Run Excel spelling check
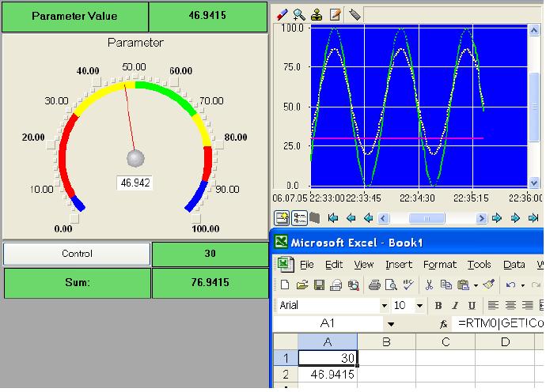This screenshot has width=546, height=392. 408,285
